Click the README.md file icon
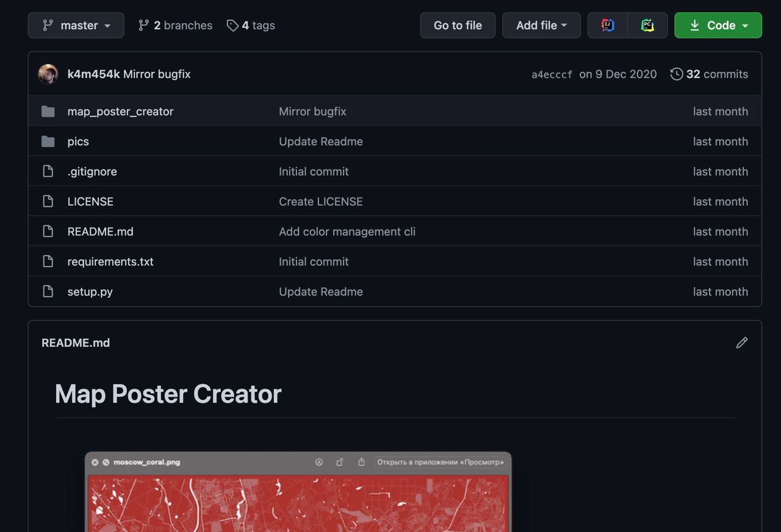 click(x=48, y=231)
